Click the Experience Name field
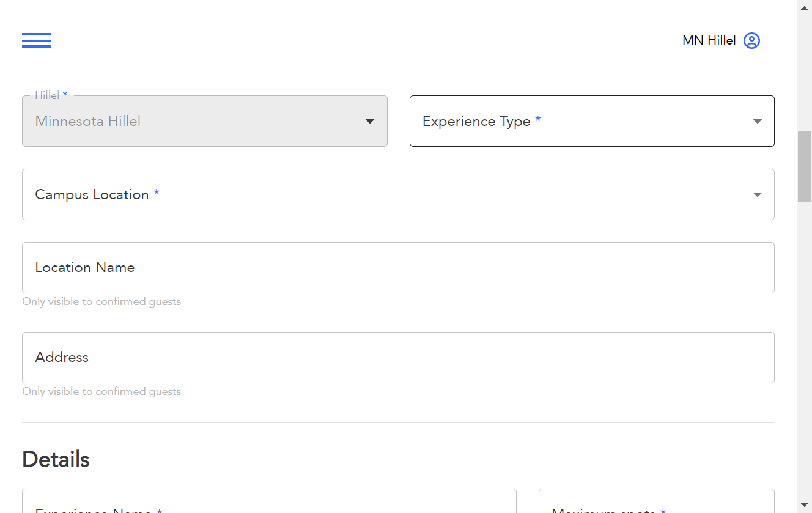This screenshot has height=513, width=812. click(269, 501)
